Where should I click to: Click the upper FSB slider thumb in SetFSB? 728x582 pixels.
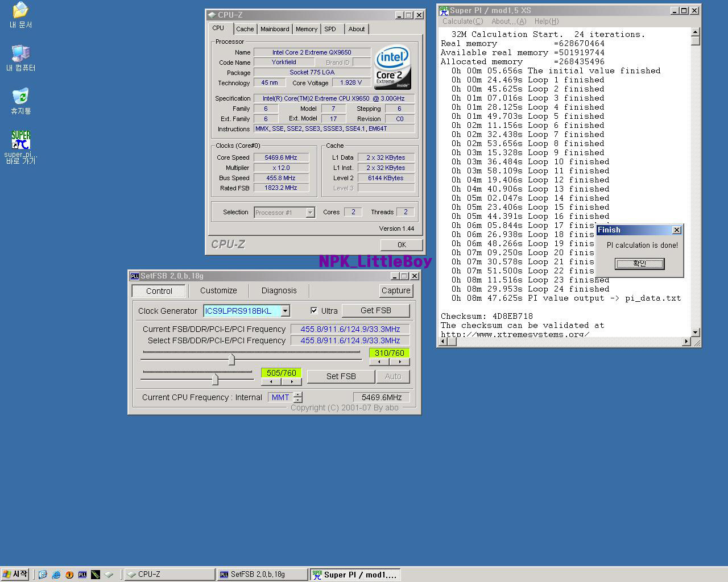[231, 359]
